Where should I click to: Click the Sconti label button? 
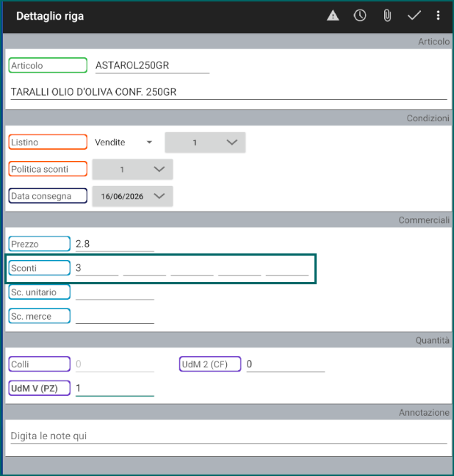[40, 268]
